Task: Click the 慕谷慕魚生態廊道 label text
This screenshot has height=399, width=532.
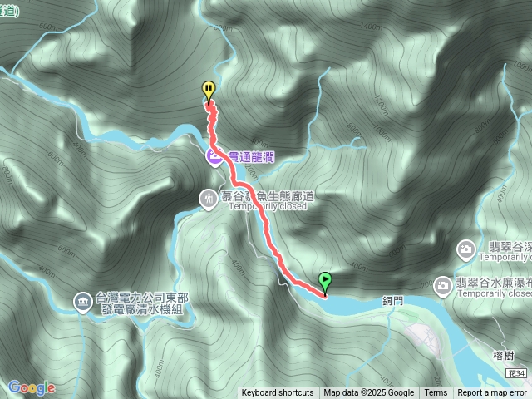Action: tap(268, 196)
